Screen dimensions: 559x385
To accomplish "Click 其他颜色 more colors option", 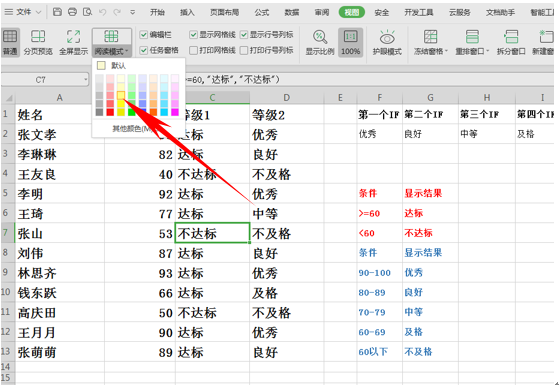I will [x=132, y=129].
